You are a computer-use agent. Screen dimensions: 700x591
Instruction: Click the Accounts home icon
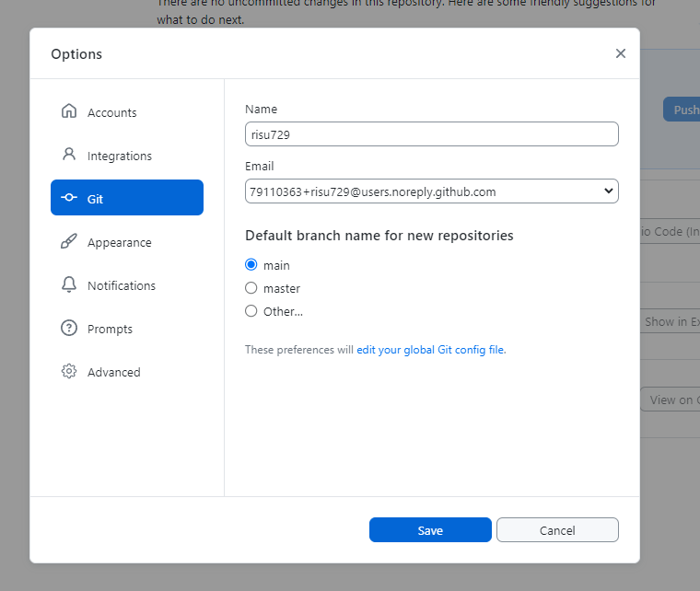coord(69,112)
